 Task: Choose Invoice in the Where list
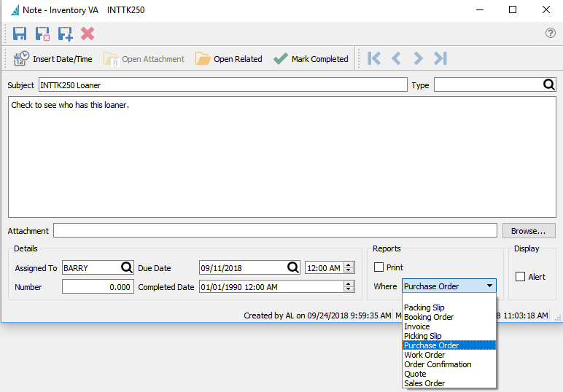(449, 326)
